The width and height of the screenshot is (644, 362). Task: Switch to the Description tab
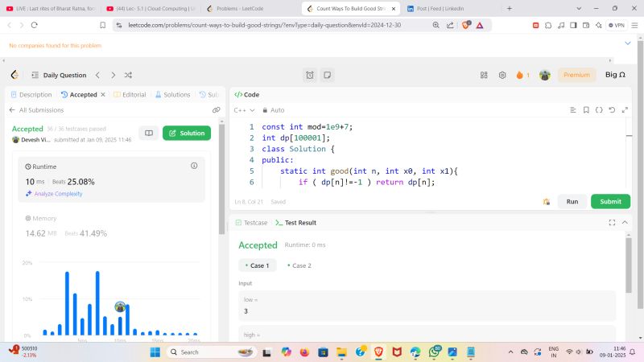pos(31,94)
